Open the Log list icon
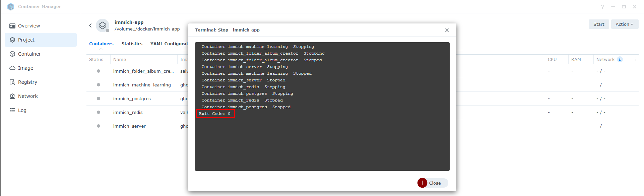This screenshot has width=644, height=196. tap(12, 110)
